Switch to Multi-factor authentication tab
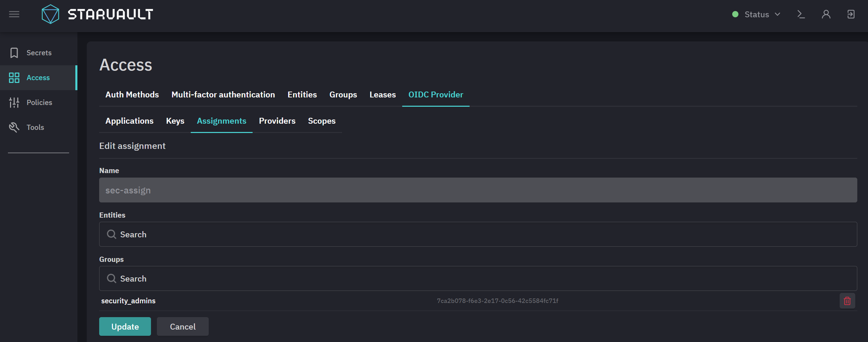Viewport: 868px width, 342px height. coord(223,95)
